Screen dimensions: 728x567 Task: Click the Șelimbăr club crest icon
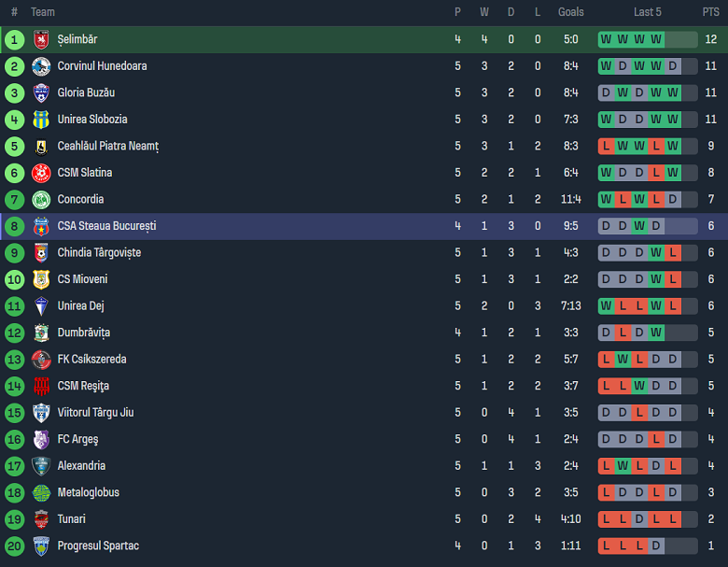coord(41,39)
